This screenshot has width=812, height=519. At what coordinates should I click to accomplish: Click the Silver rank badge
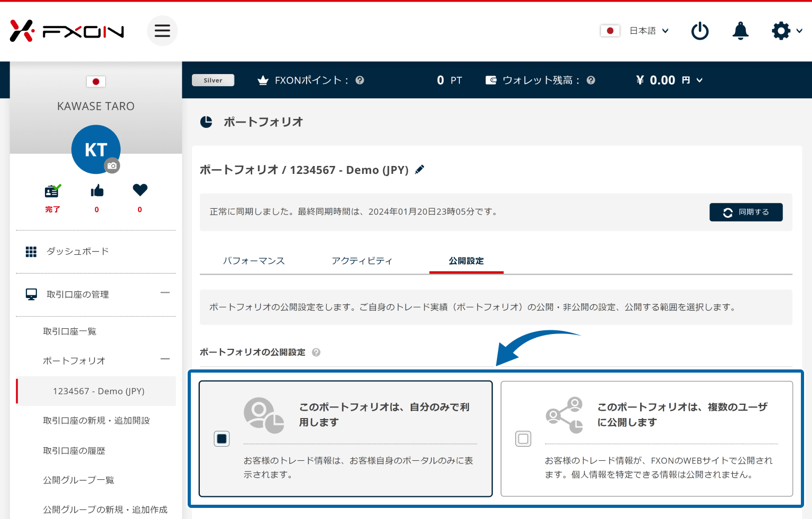tap(213, 80)
